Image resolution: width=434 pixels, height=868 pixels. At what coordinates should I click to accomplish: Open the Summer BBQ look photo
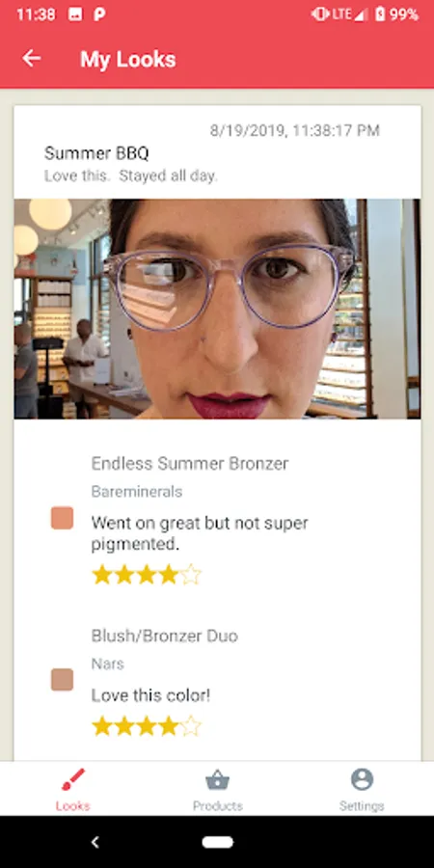point(217,309)
